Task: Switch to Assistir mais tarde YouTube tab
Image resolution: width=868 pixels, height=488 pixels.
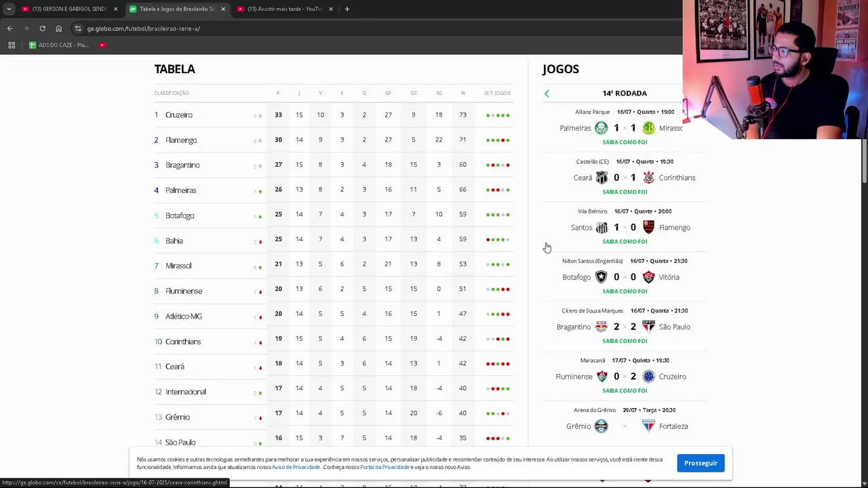Action: (285, 9)
